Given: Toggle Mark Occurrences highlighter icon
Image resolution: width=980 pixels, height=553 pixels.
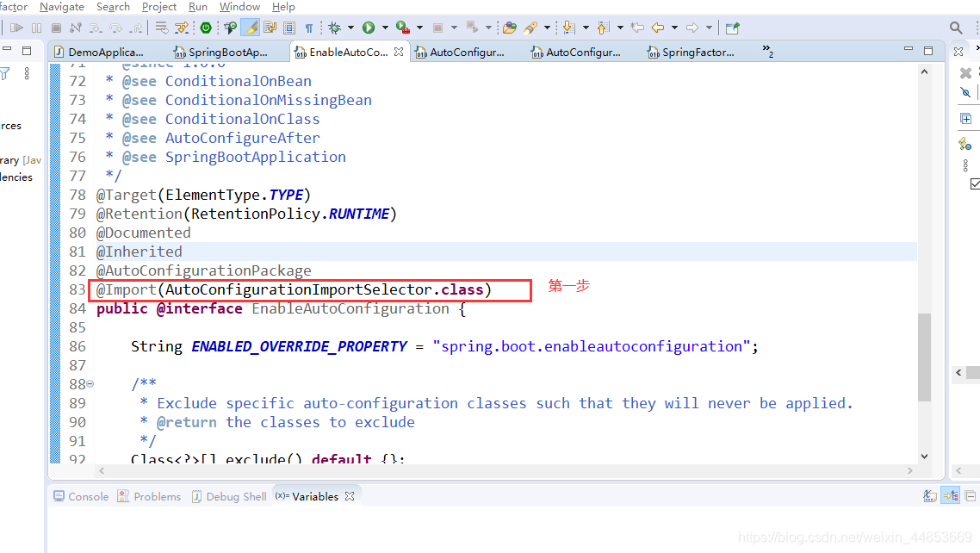Looking at the screenshot, I should coord(251,28).
